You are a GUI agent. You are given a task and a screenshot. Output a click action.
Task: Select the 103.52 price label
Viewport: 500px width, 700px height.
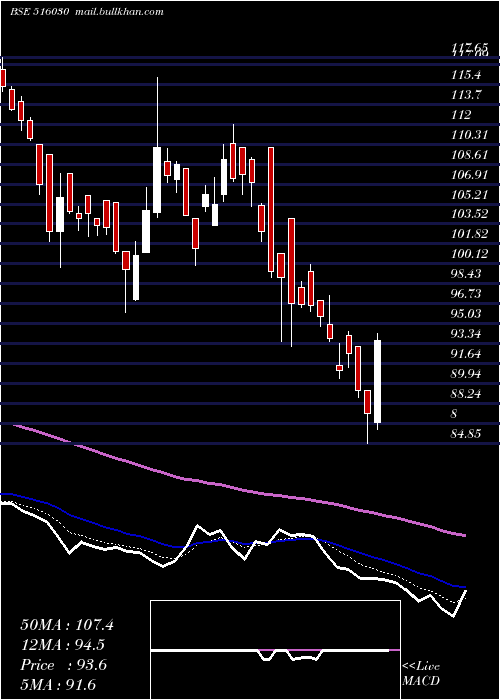470,214
